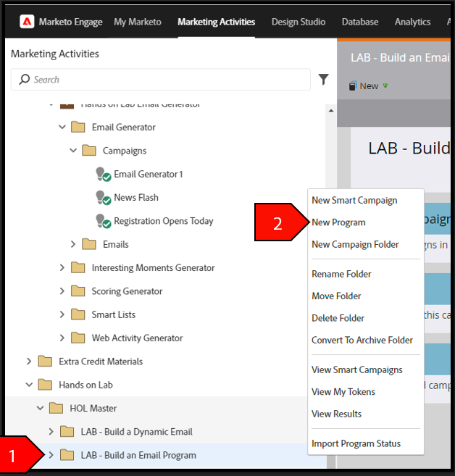Click the Email Generator folder icon
The height and width of the screenshot is (476, 455).
click(78, 127)
